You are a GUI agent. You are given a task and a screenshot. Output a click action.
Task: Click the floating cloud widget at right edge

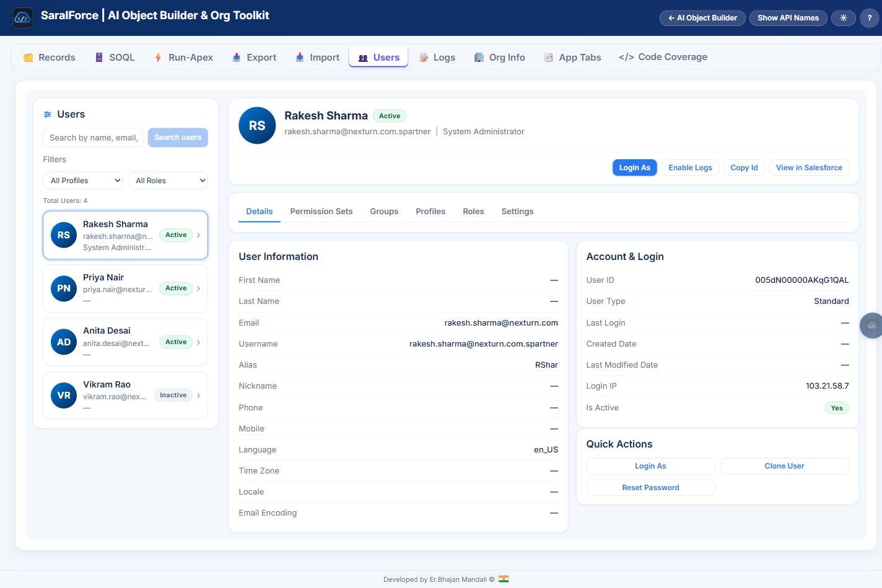871,325
